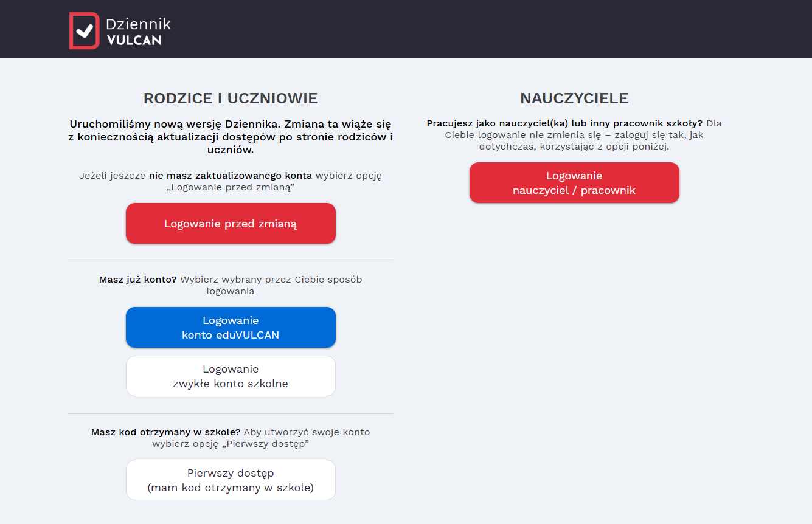Viewport: 812px width, 524px height.
Task: Click the divider line above Masz kod otrzymany
Action: click(x=231, y=414)
